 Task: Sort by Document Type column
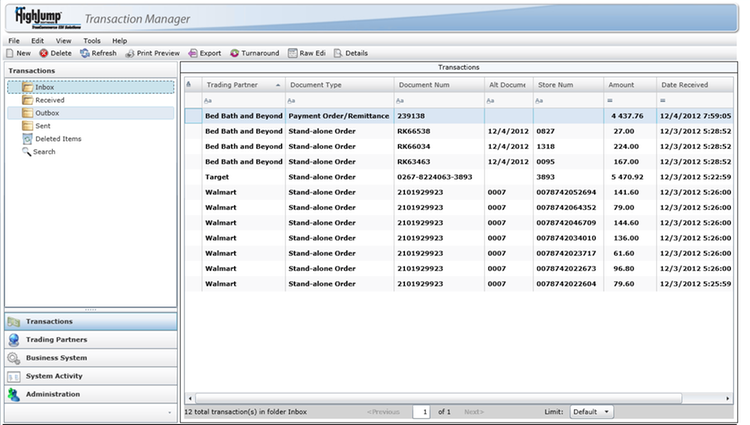click(x=340, y=85)
